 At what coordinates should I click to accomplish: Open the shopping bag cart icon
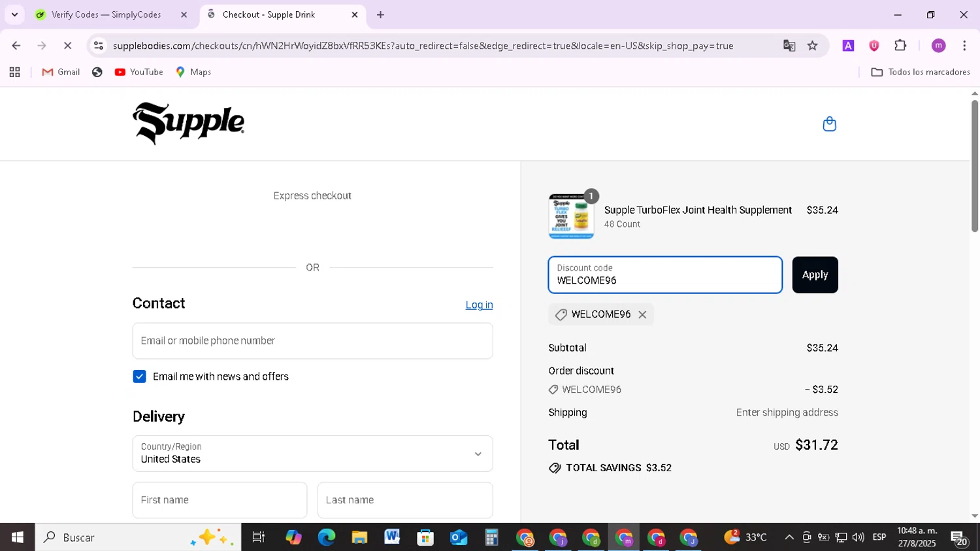coord(829,124)
